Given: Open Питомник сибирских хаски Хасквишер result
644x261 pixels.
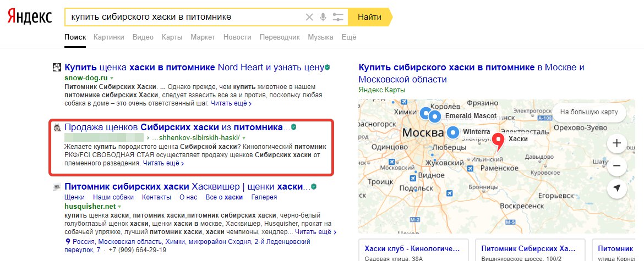Looking at the screenshot, I should (x=187, y=187).
